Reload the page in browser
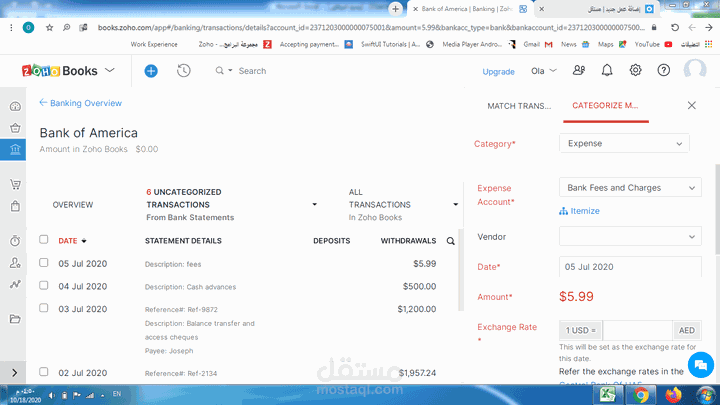720x405 pixels. coord(675,28)
